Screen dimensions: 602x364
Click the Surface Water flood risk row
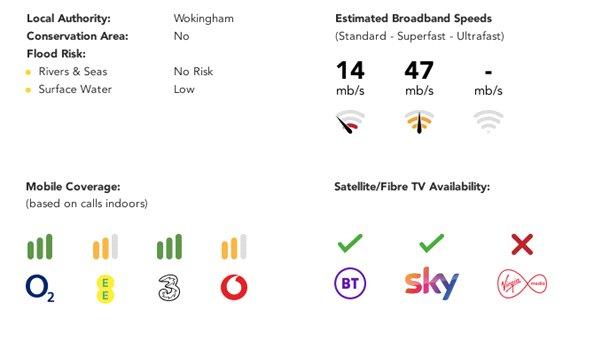(x=110, y=89)
